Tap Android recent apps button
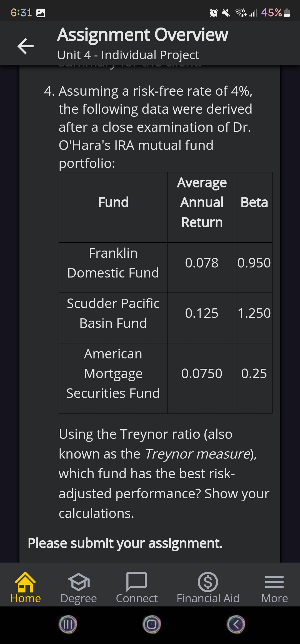The image size is (300, 644). point(68,624)
